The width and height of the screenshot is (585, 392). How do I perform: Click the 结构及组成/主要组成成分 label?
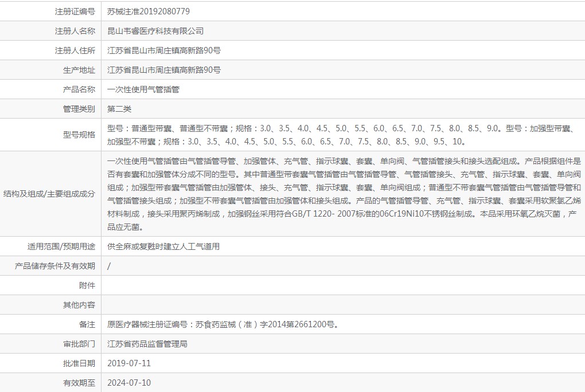coord(49,194)
